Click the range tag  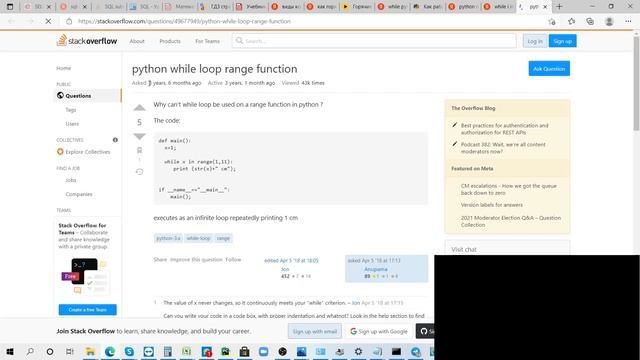[223, 238]
